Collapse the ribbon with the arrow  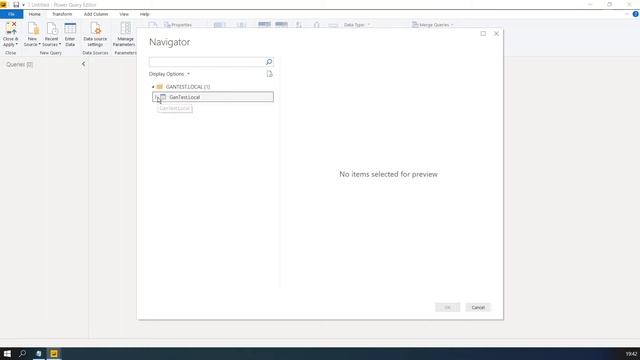(627, 14)
